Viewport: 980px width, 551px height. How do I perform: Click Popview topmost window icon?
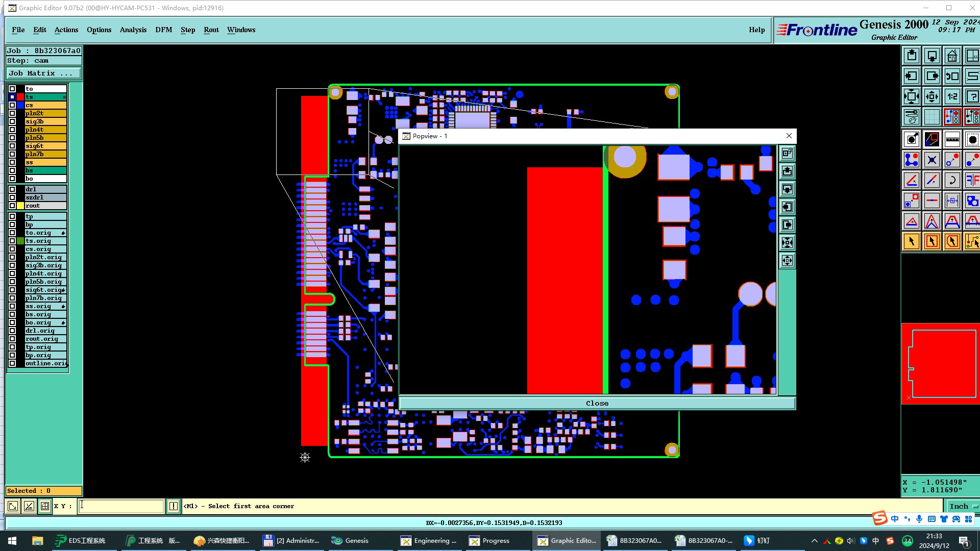point(787,153)
